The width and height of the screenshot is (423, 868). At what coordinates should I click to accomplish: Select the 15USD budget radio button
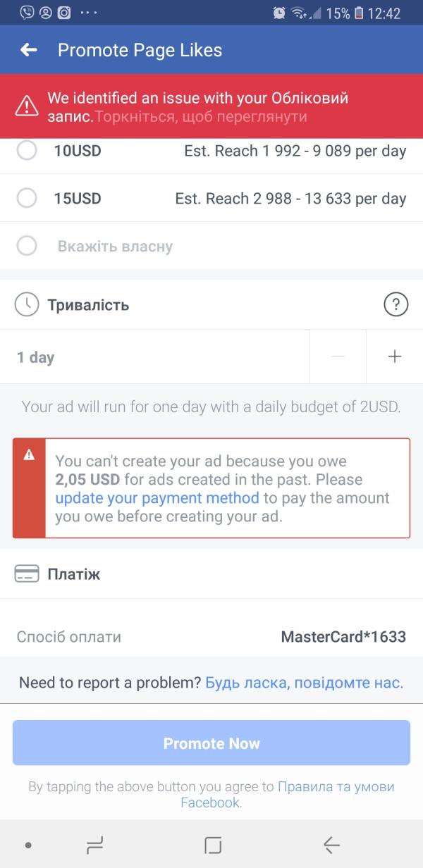click(x=27, y=199)
